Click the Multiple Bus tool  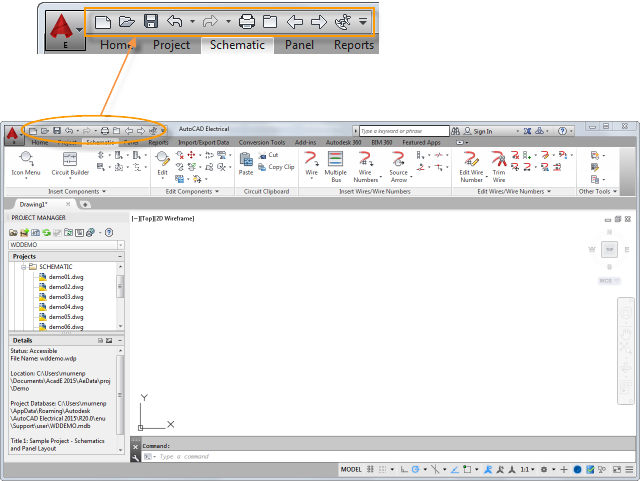pos(336,166)
